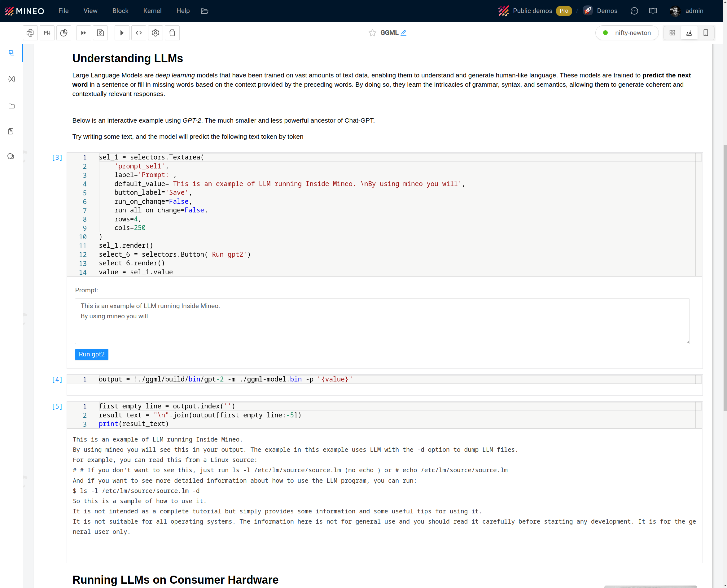Image resolution: width=727 pixels, height=588 pixels.
Task: Switch to grid dashboard view
Action: [672, 33]
